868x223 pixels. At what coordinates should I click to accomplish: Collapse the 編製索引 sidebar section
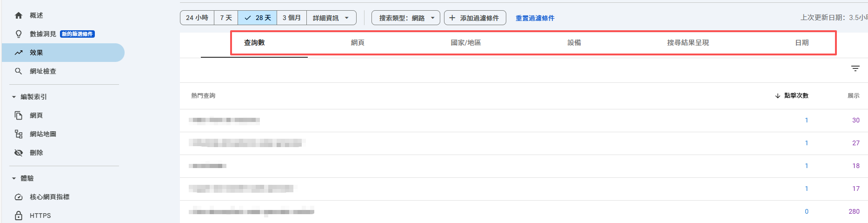click(x=14, y=97)
